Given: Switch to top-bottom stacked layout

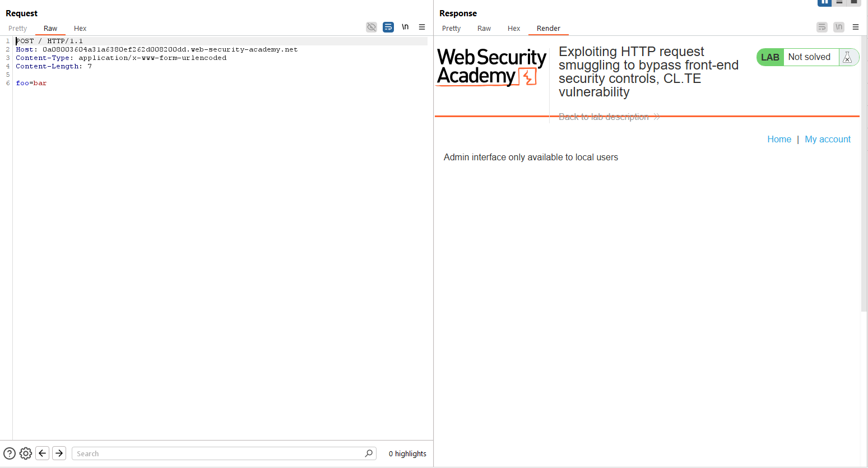Looking at the screenshot, I should pyautogui.click(x=839, y=2).
